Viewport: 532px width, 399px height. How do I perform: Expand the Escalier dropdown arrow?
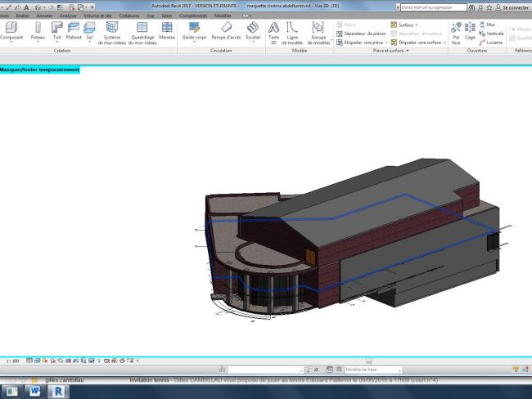coord(253,43)
